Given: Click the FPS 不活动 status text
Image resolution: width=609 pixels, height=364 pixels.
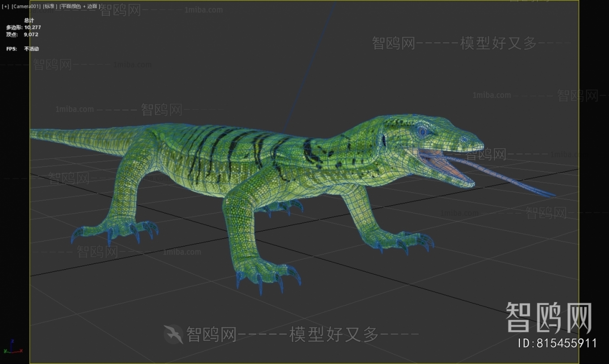Looking at the screenshot, I should [31, 49].
